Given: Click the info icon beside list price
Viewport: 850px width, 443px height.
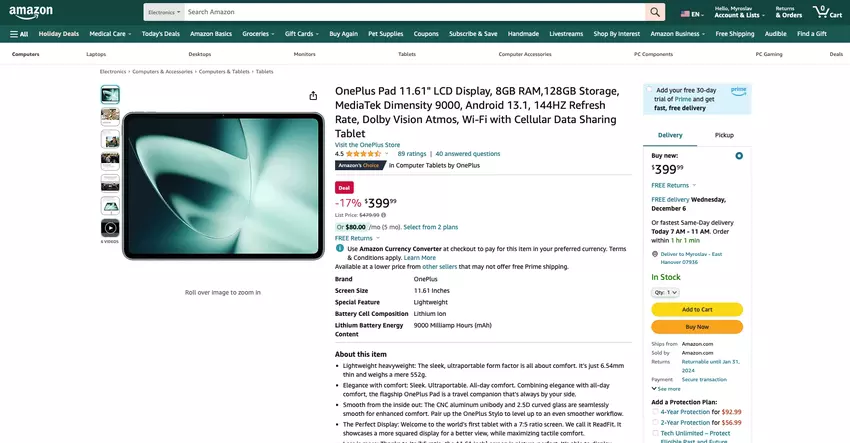Looking at the screenshot, I should (x=384, y=215).
